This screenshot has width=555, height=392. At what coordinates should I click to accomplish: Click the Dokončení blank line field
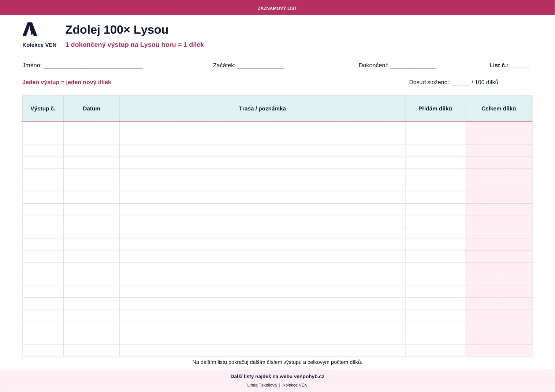point(413,66)
